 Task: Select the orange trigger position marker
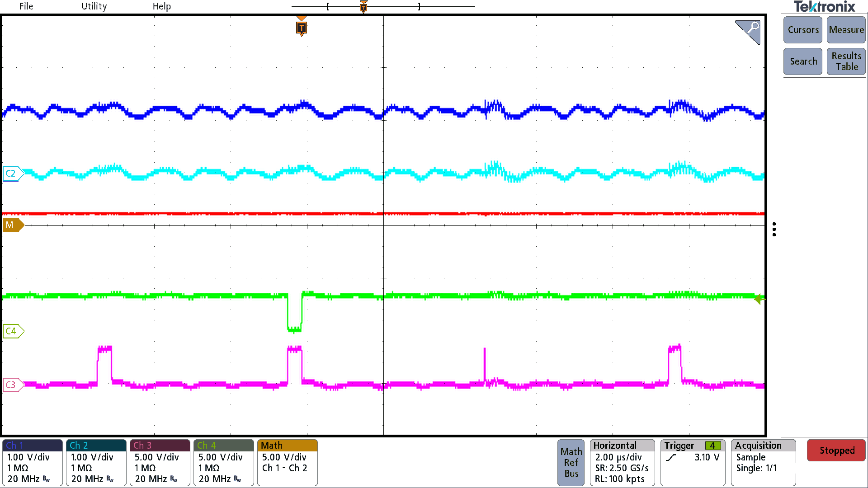(x=302, y=28)
